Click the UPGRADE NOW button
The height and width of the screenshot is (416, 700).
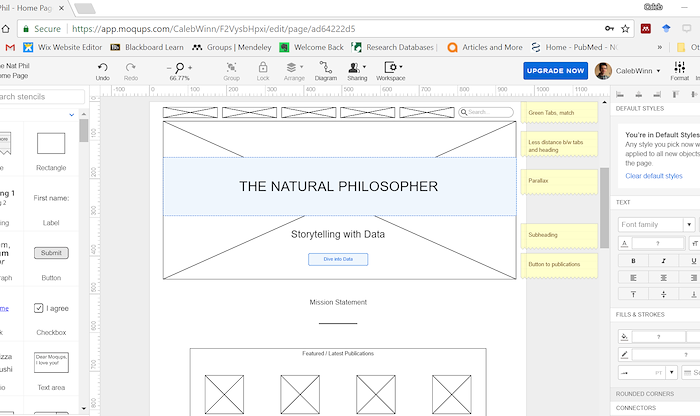(x=555, y=71)
